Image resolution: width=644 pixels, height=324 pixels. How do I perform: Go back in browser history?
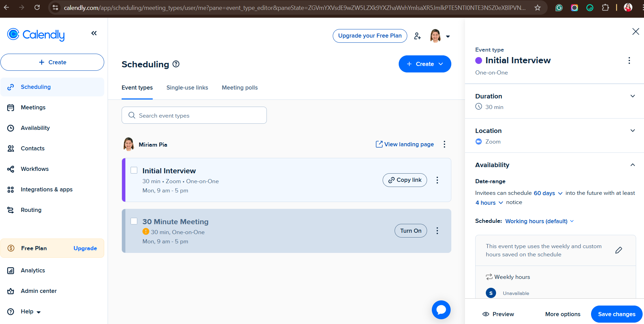coord(6,7)
